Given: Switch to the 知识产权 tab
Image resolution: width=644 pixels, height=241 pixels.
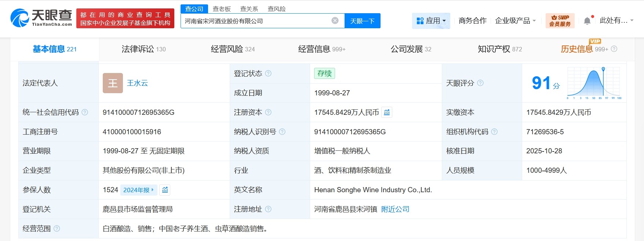Looking at the screenshot, I should pyautogui.click(x=500, y=49).
